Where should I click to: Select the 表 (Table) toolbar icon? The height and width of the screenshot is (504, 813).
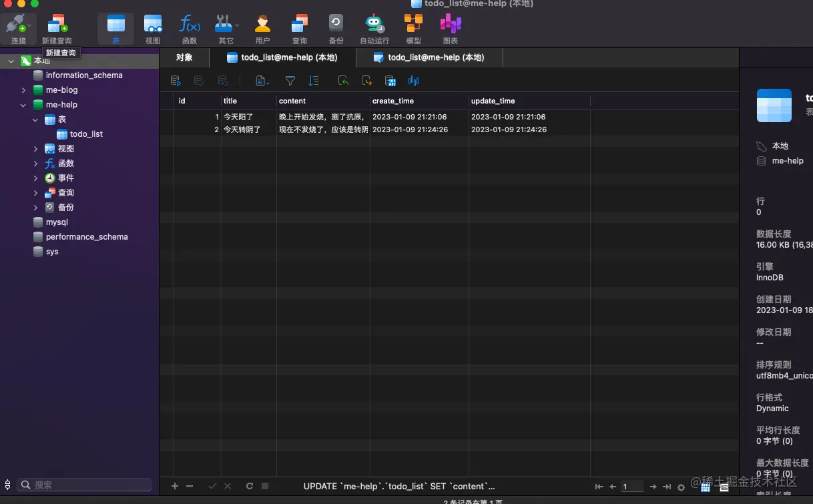116,29
